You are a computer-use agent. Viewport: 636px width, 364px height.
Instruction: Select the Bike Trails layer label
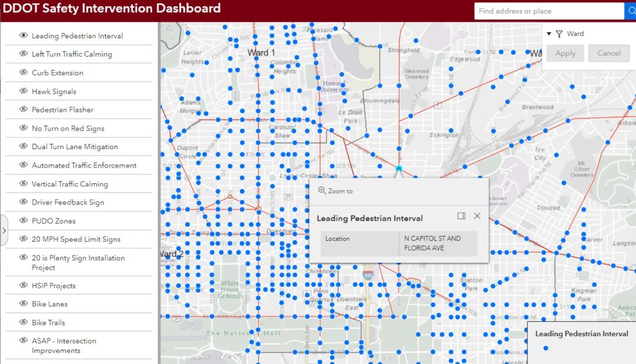click(x=48, y=322)
